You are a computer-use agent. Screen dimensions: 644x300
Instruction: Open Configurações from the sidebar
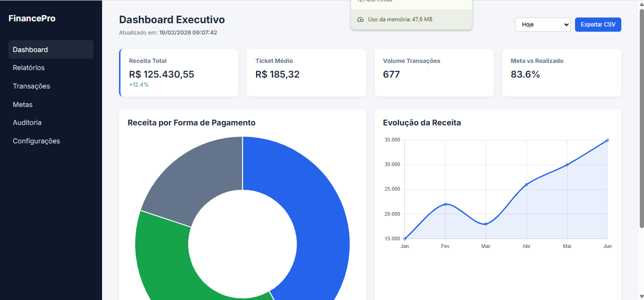coord(36,141)
